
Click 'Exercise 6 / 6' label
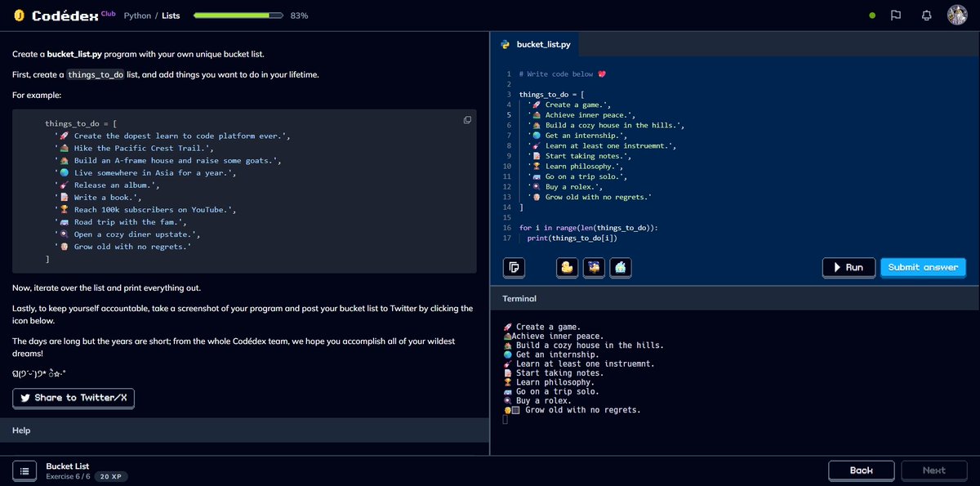point(67,476)
